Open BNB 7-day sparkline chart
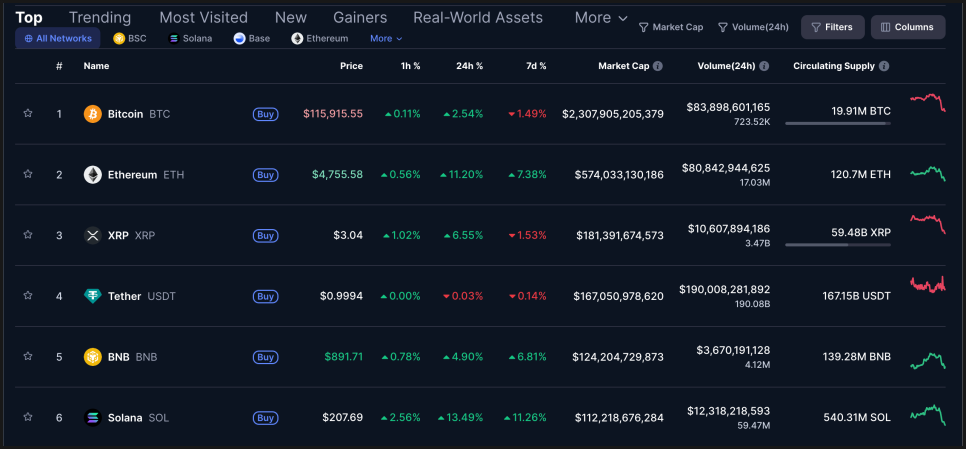 point(928,361)
